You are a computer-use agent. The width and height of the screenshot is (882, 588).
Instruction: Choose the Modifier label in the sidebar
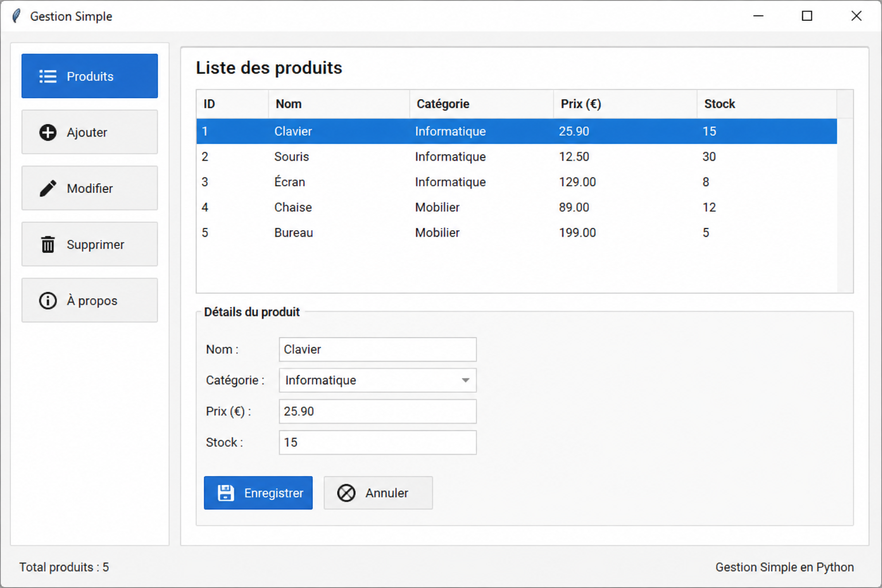tap(90, 188)
